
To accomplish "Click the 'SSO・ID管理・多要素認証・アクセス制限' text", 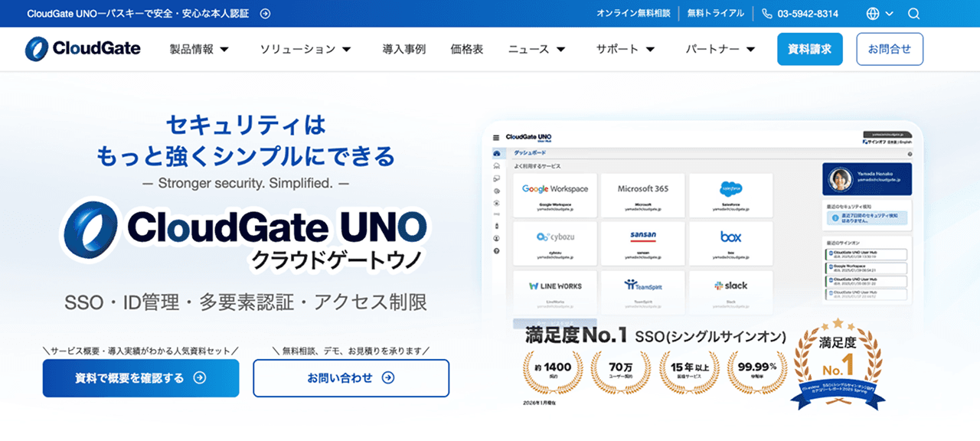I will [x=246, y=302].
